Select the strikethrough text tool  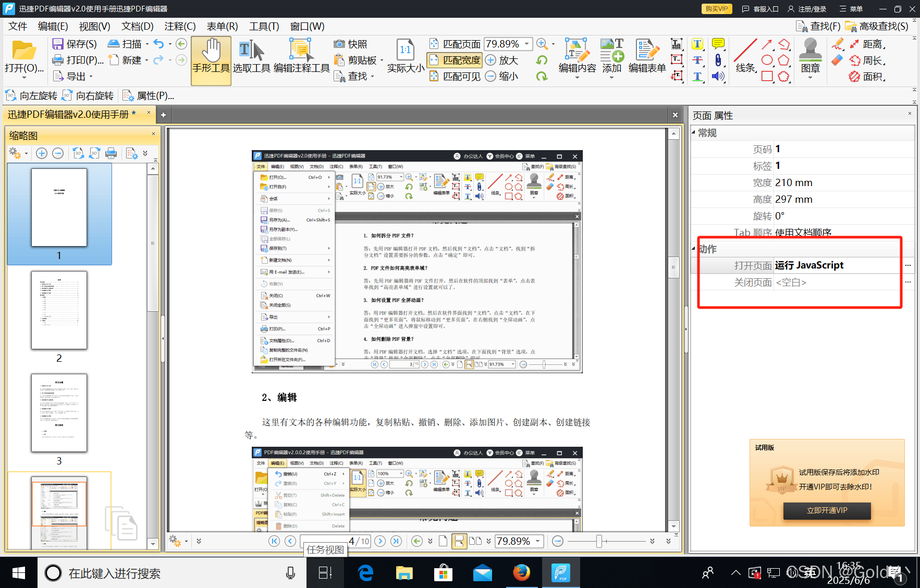(697, 60)
